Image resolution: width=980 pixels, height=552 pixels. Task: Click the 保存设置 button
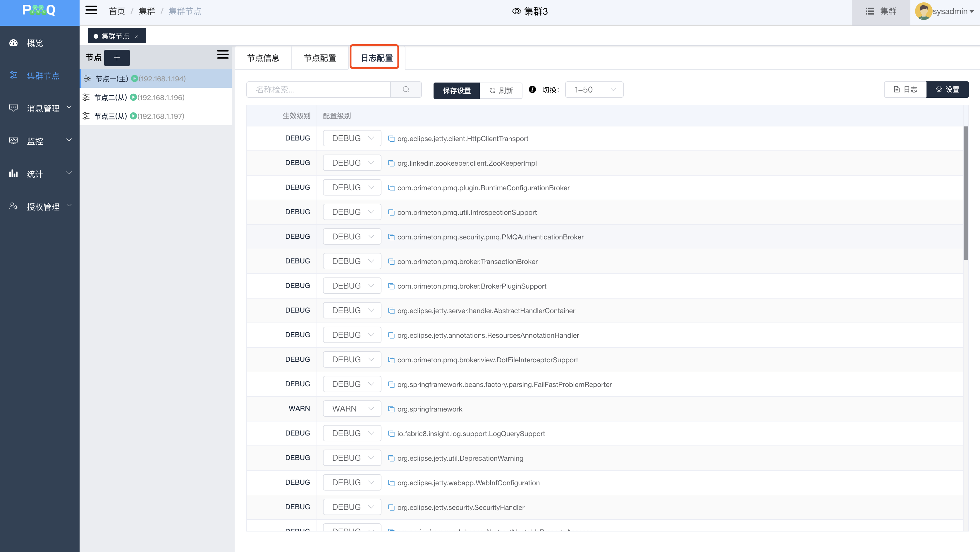tap(457, 91)
